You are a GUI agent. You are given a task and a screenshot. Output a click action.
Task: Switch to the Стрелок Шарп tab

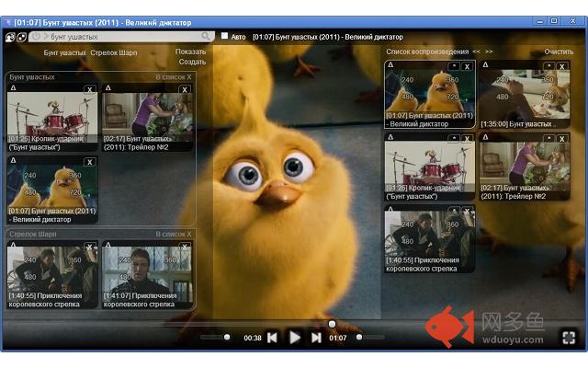tap(114, 53)
